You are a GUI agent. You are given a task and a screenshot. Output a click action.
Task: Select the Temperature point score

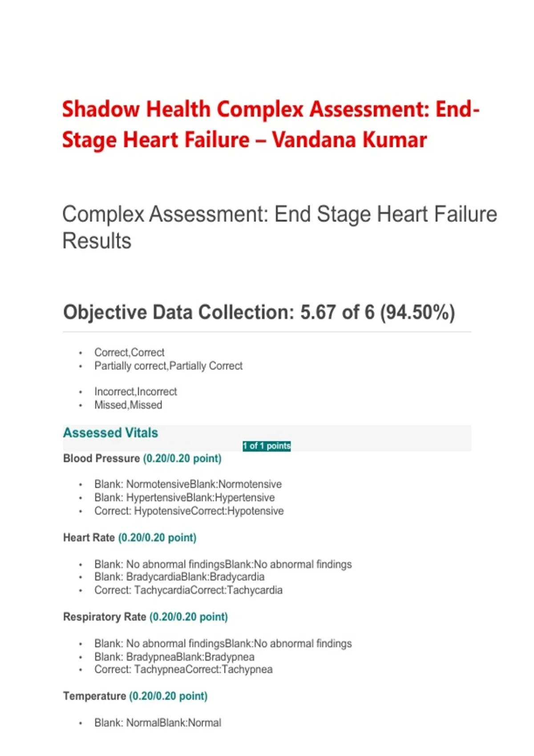tap(168, 696)
